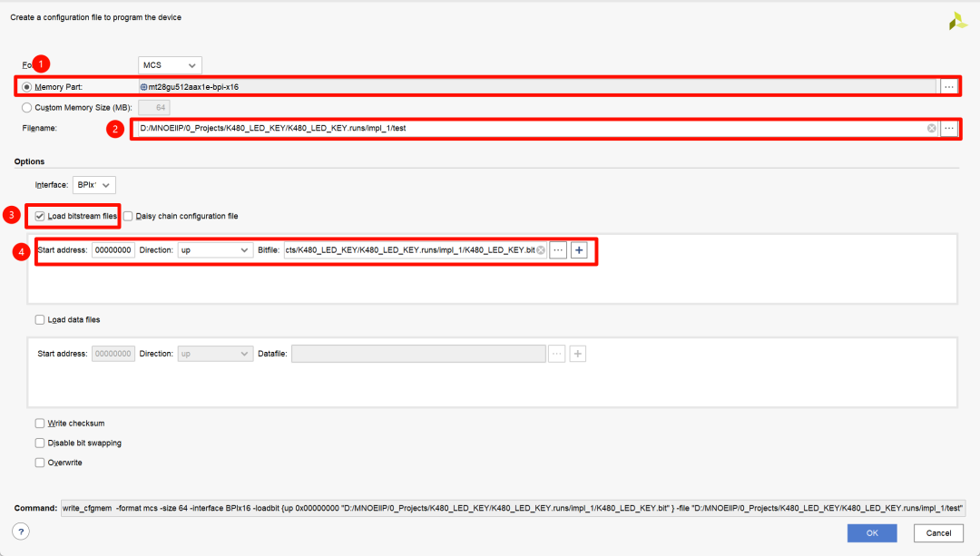Clear the Filename field with X icon
The image size is (980, 556).
[x=931, y=128]
